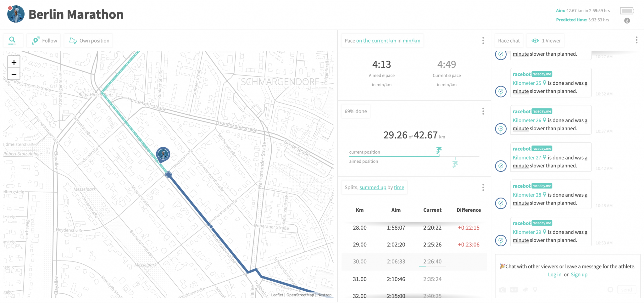Click the Race chat tab label
Image resolution: width=644 pixels, height=303 pixels.
(x=508, y=40)
